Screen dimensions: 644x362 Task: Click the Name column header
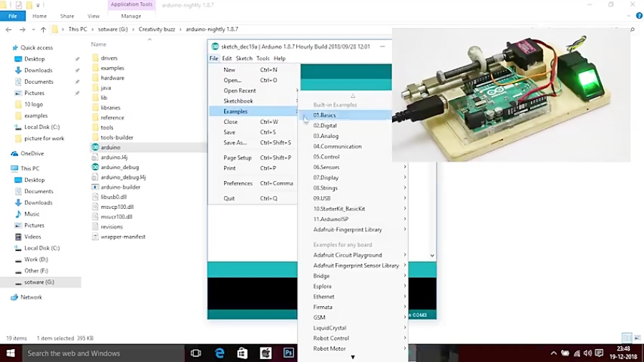point(99,44)
